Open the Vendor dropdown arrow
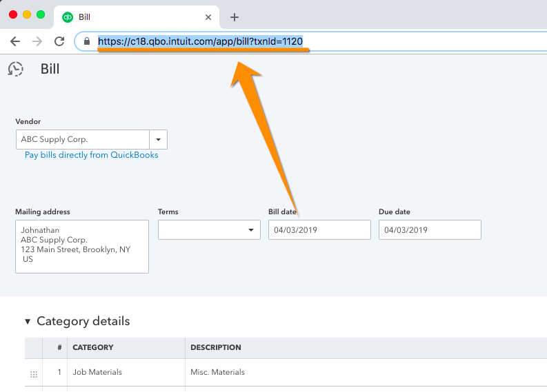The width and height of the screenshot is (547, 392). coord(159,139)
